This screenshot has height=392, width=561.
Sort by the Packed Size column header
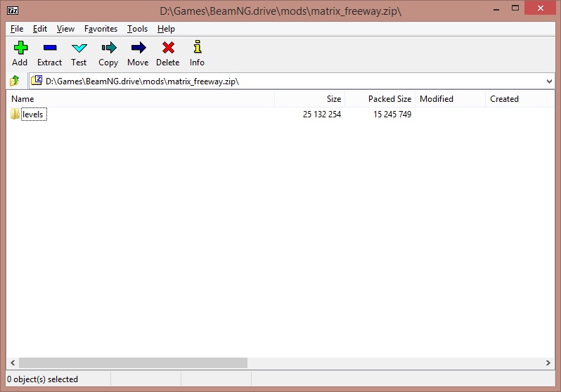tap(380, 99)
